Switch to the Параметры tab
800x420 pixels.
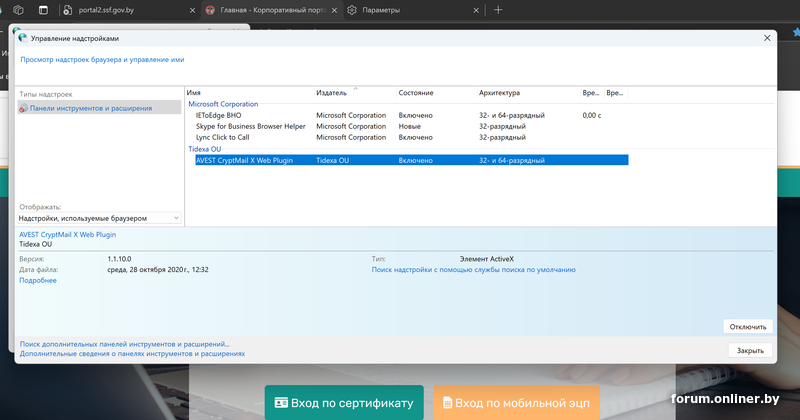[x=413, y=10]
